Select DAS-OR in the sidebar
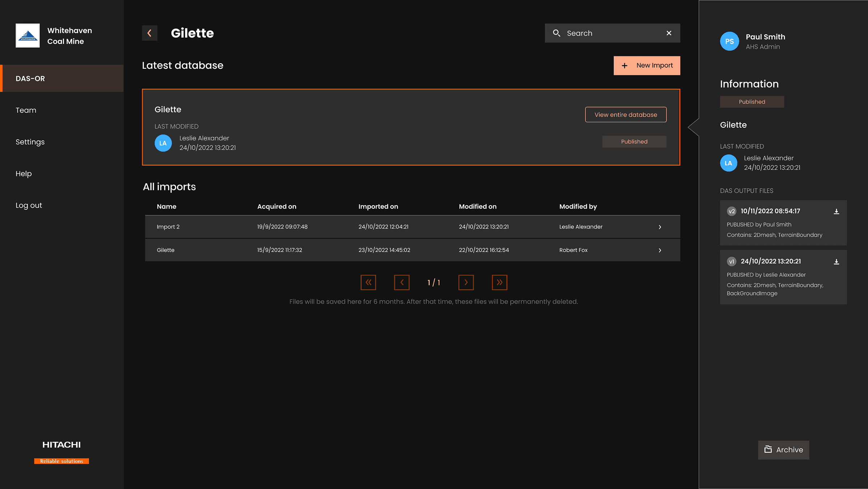The width and height of the screenshot is (868, 489). click(x=30, y=78)
